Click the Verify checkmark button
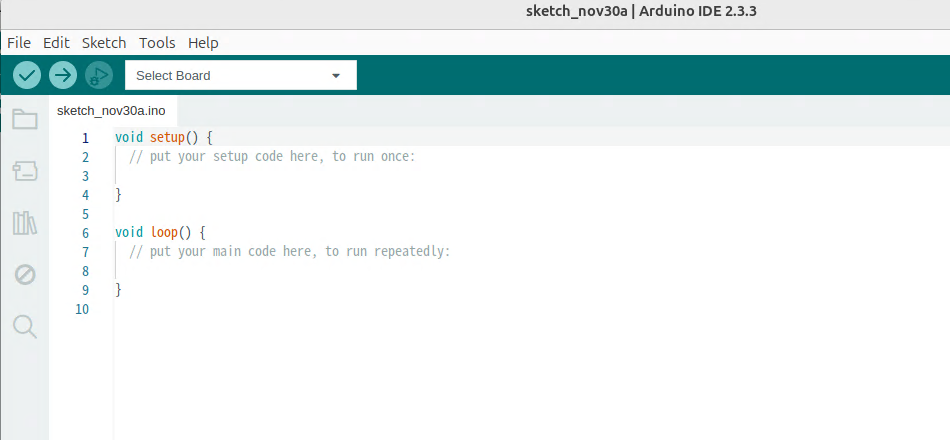This screenshot has height=440, width=950. pyautogui.click(x=27, y=75)
